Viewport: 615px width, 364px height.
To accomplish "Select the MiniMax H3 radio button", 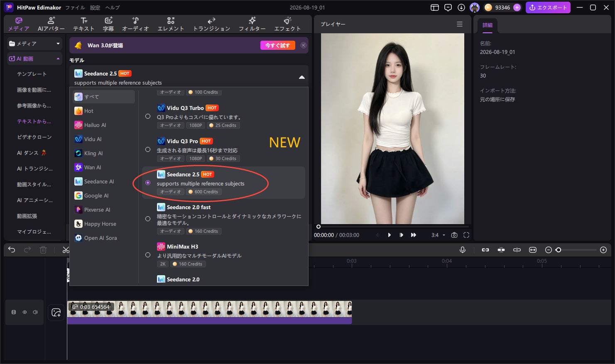I will click(x=148, y=255).
